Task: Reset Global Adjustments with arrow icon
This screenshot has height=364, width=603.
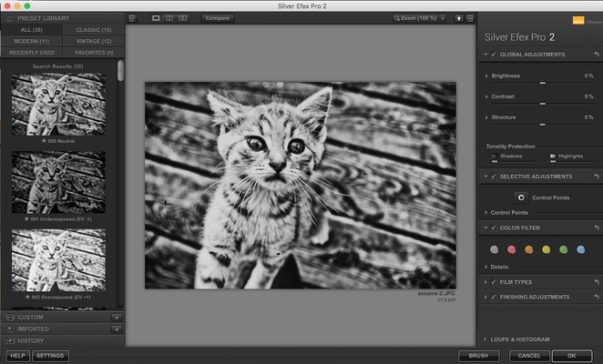Action: (x=596, y=55)
